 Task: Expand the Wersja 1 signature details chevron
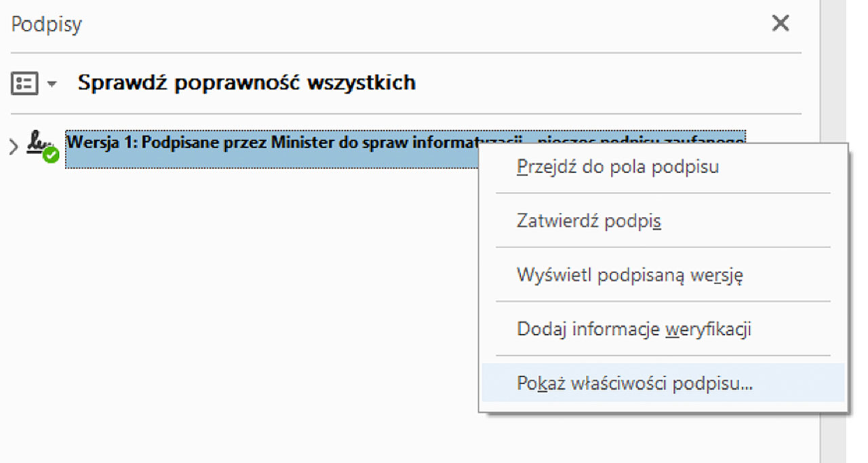coord(14,146)
